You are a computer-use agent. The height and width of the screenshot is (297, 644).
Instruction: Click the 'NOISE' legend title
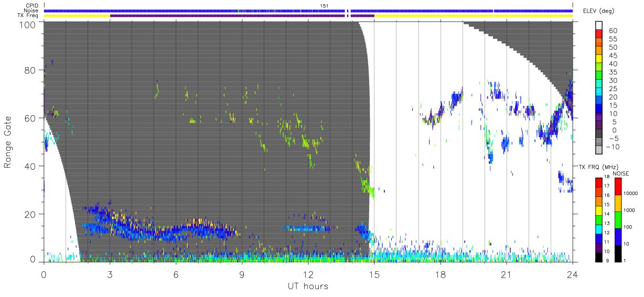click(x=621, y=173)
